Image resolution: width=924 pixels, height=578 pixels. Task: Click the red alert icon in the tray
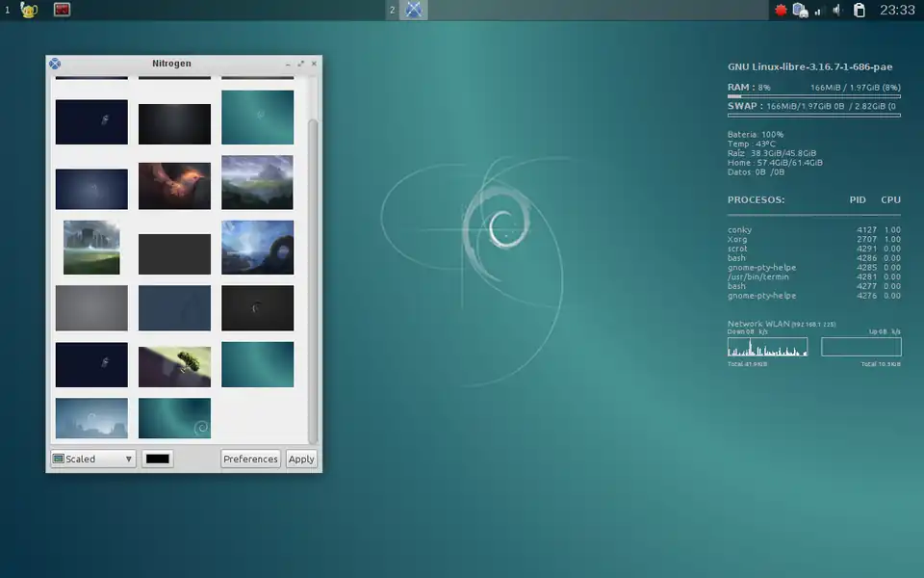pos(781,10)
